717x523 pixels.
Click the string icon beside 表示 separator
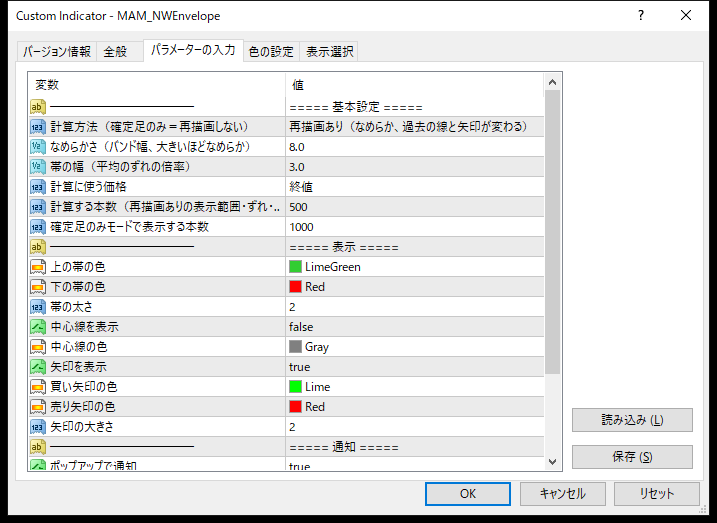38,247
